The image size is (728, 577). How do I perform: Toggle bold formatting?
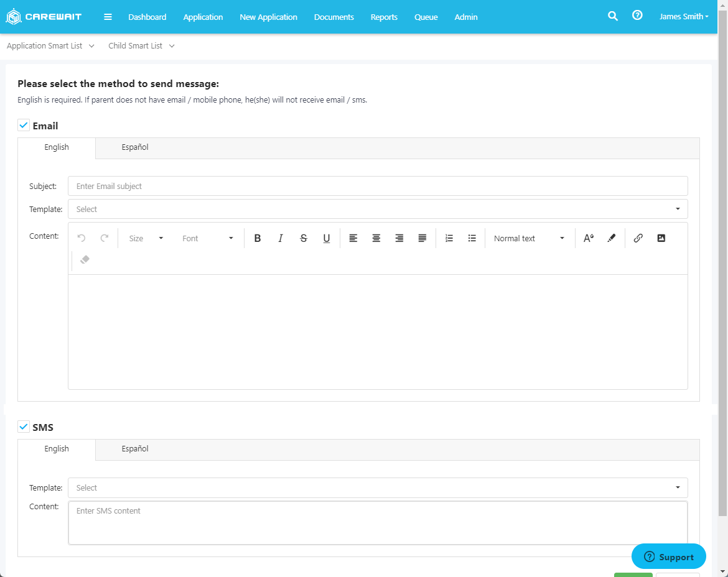pyautogui.click(x=257, y=238)
